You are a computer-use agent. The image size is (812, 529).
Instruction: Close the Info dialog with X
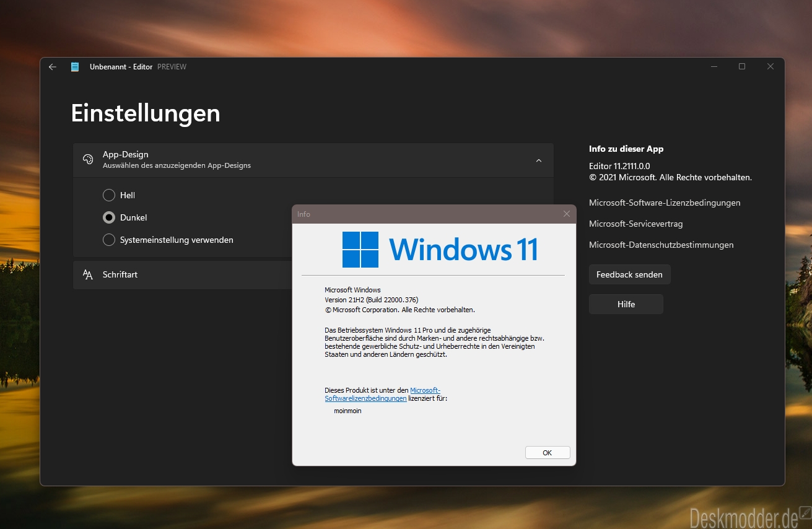point(566,214)
